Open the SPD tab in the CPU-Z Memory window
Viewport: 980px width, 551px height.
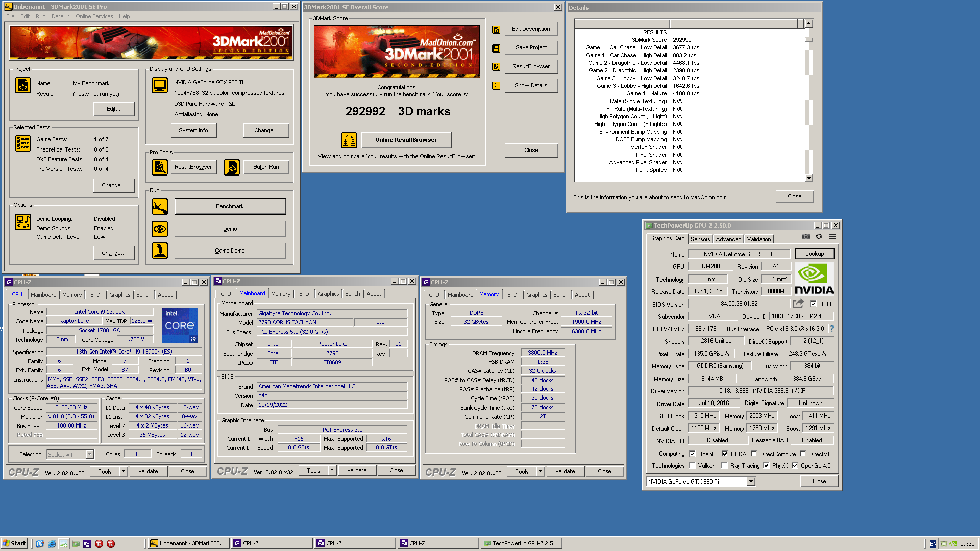pos(512,295)
